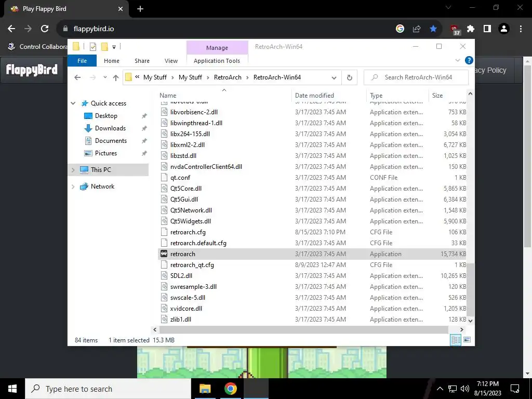Click the Desktop icon in Quick access
Screen dimensions: 532x399
(x=88, y=116)
